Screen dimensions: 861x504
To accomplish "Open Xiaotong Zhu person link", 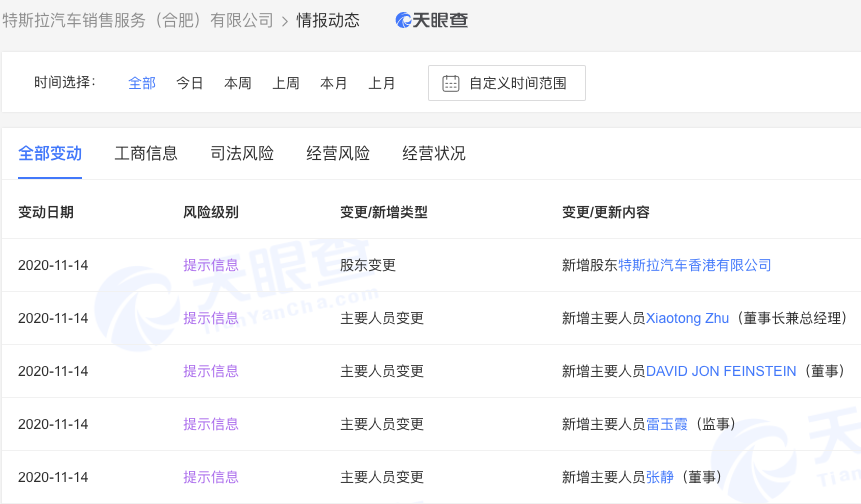I will (x=687, y=318).
